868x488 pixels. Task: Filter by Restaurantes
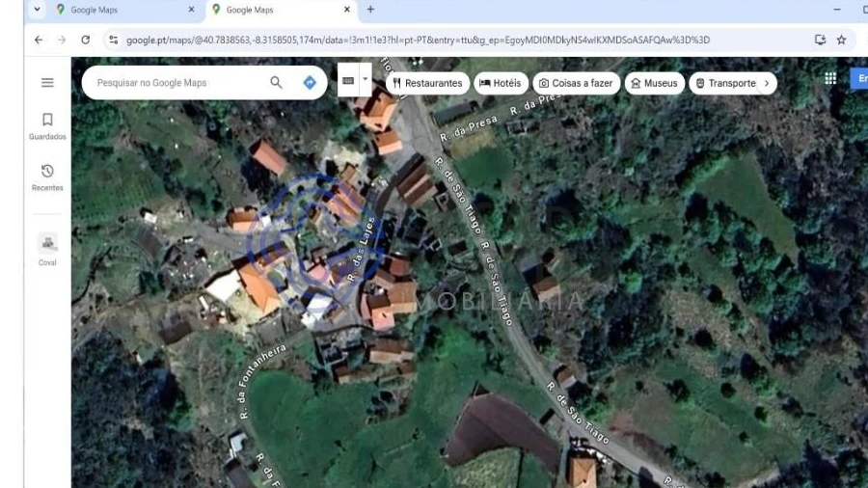coord(427,83)
